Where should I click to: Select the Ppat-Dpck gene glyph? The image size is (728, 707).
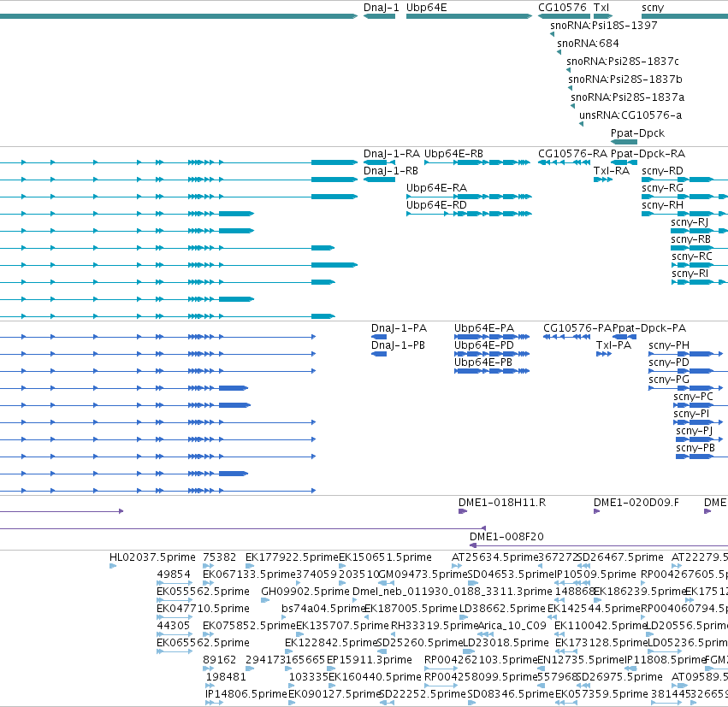pyautogui.click(x=624, y=142)
